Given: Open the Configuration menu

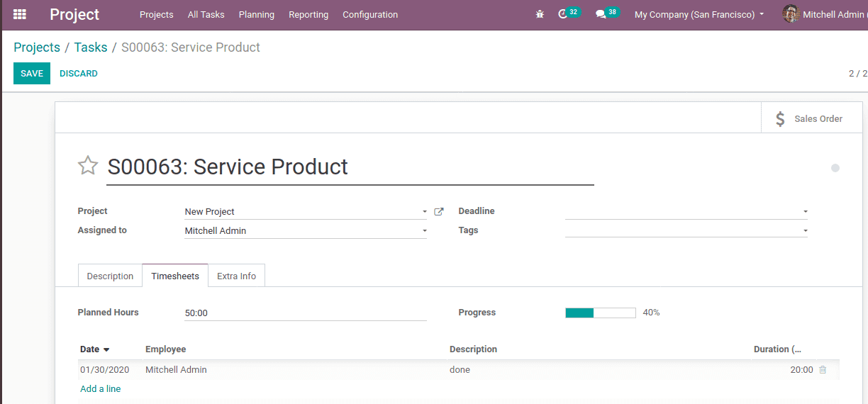Looking at the screenshot, I should [370, 14].
